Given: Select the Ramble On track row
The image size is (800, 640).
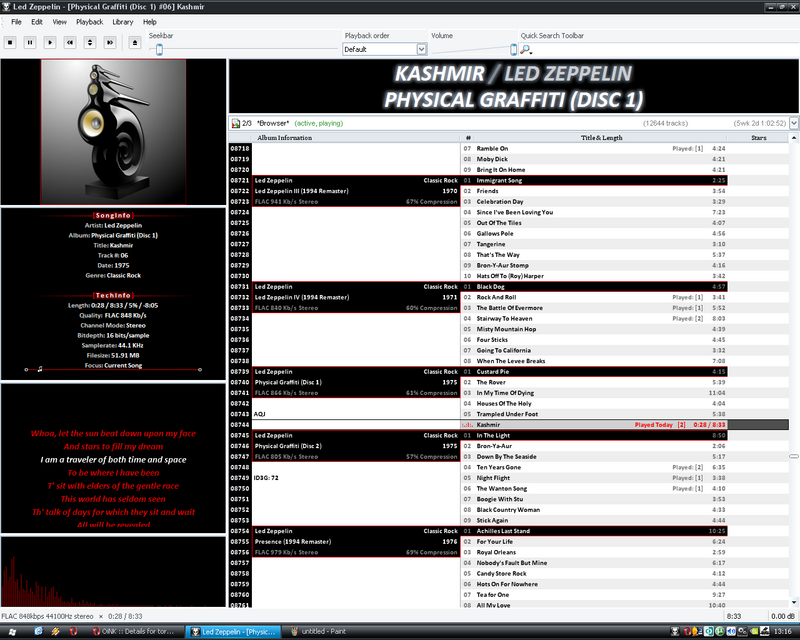Looking at the screenshot, I should [x=594, y=149].
